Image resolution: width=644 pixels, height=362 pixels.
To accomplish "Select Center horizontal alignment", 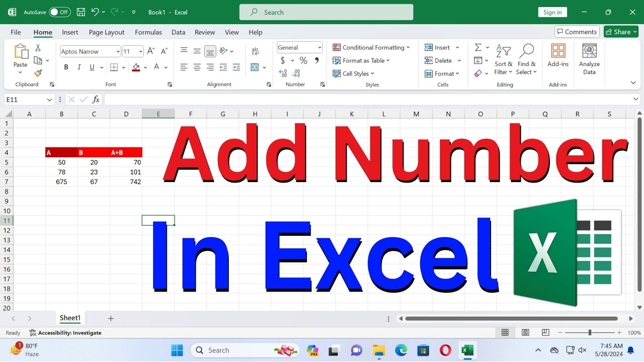I will click(197, 67).
